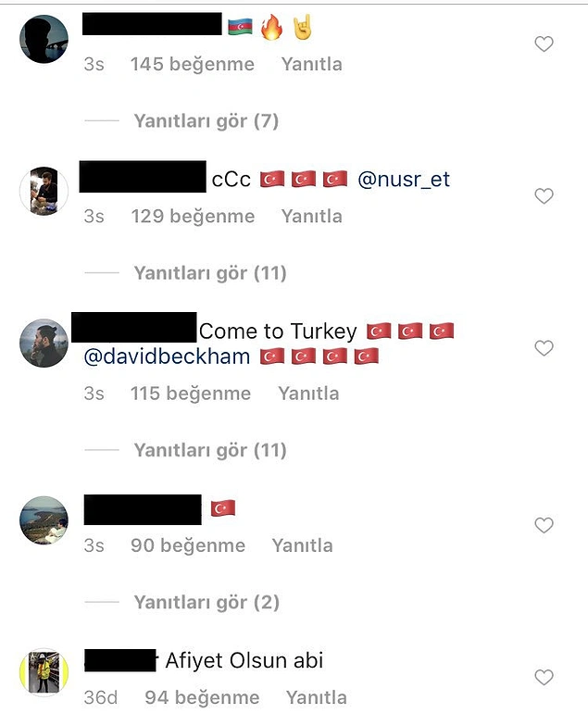Open the yellow-ringed profile picture
Viewport: 588px width, 725px height.
44,672
